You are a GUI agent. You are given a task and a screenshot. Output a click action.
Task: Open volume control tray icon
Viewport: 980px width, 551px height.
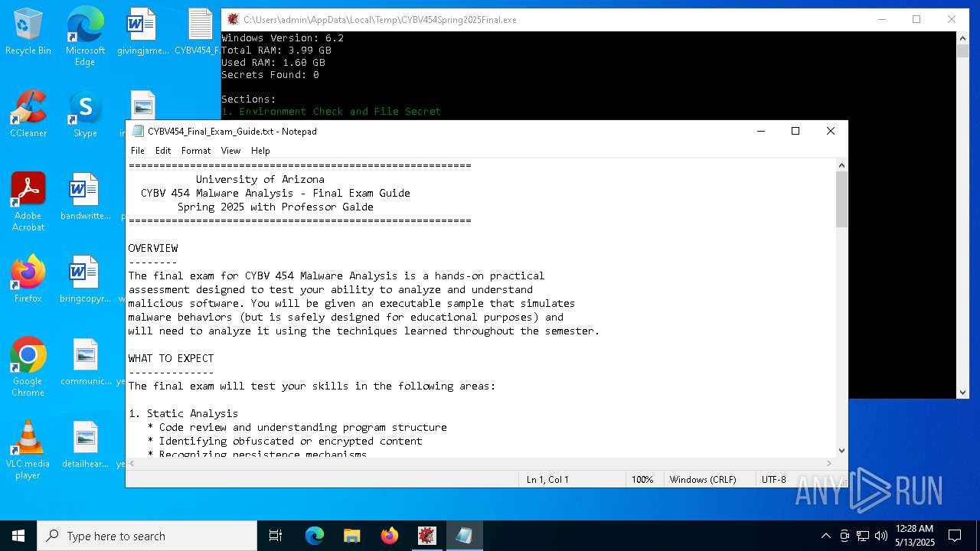click(x=881, y=536)
